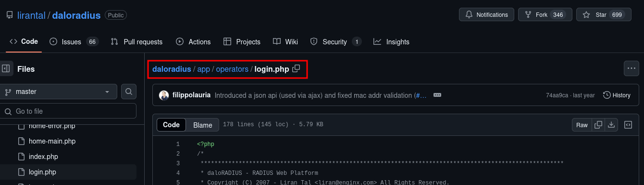Fork the repository

tap(545, 15)
